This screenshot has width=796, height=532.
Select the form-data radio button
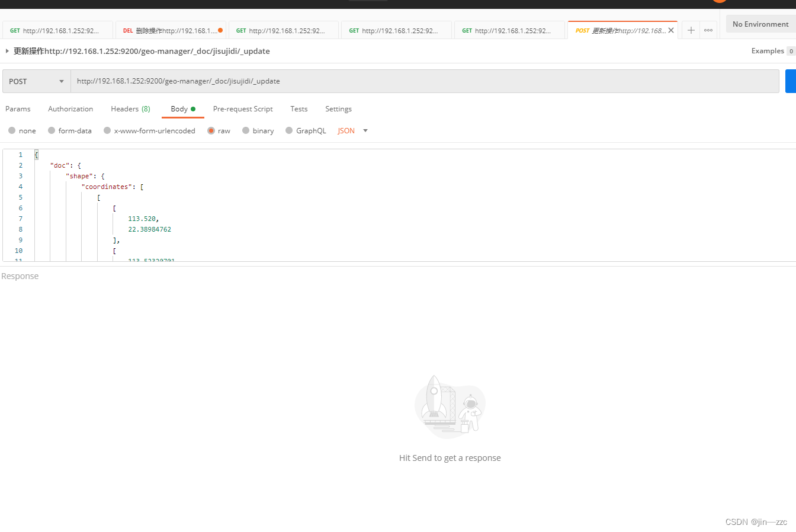pyautogui.click(x=52, y=130)
